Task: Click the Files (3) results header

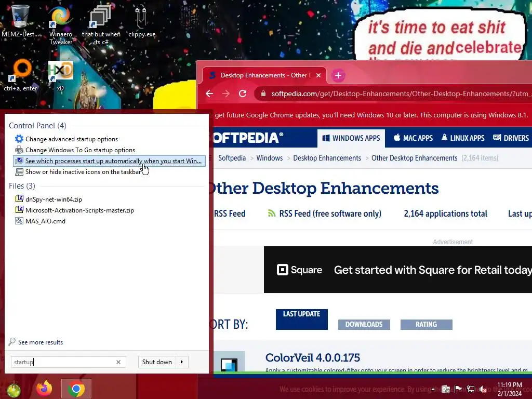Action: pos(22,186)
